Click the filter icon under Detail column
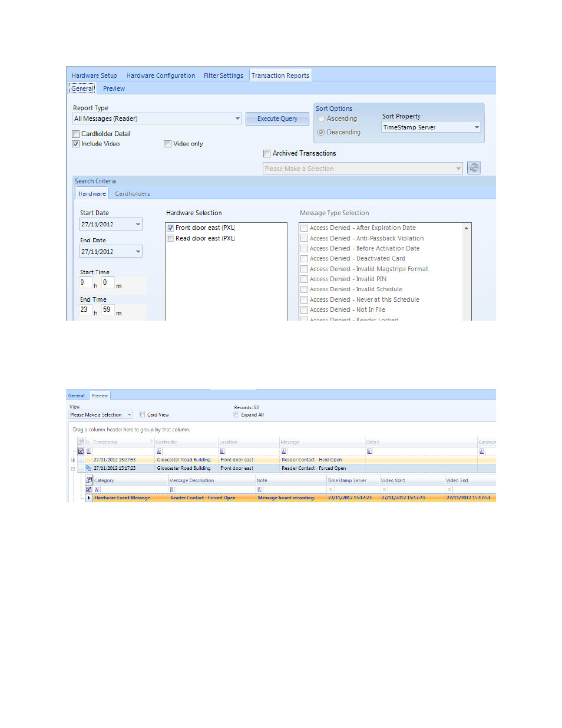562x728 pixels. coord(369,452)
